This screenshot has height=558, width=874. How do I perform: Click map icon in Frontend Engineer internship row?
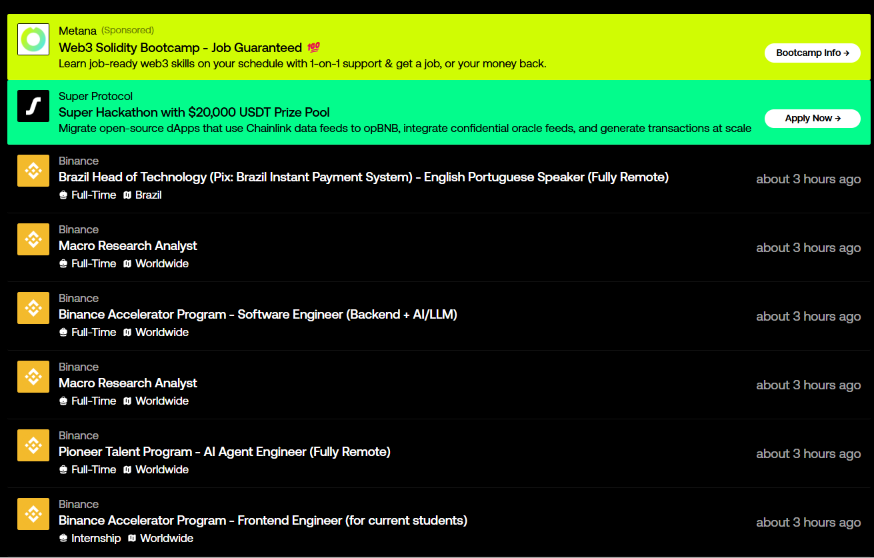[132, 538]
